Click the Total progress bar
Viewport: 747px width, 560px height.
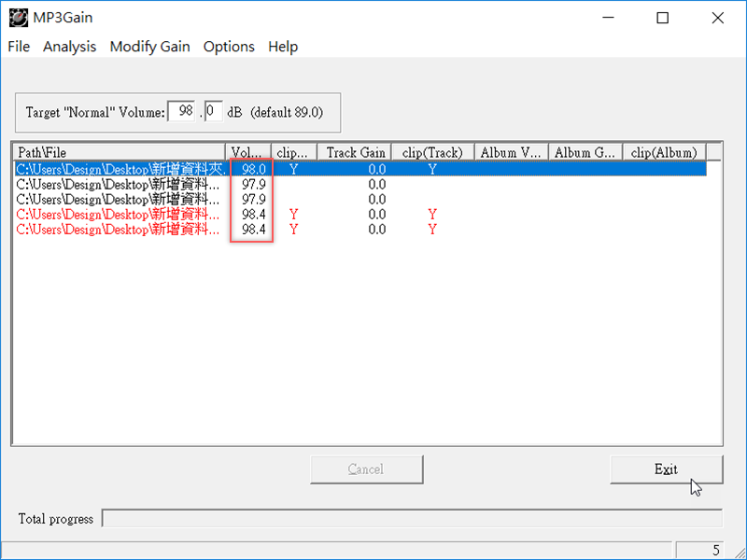(x=412, y=518)
